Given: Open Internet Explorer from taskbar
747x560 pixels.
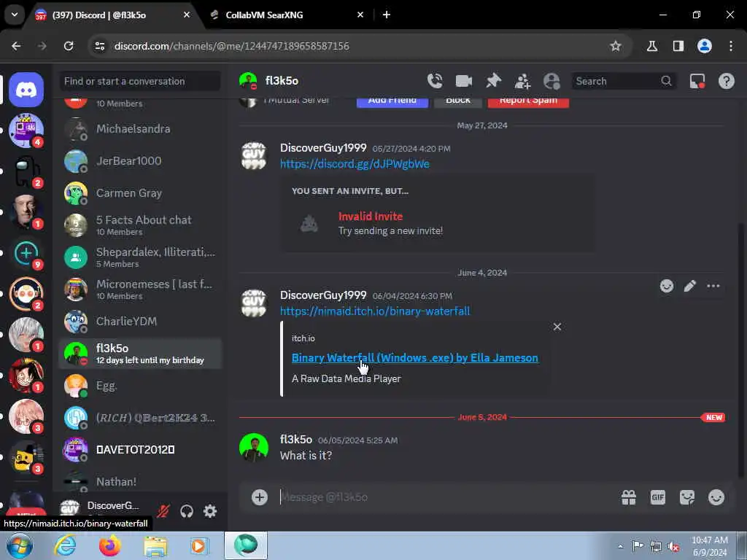Looking at the screenshot, I should tap(65, 545).
